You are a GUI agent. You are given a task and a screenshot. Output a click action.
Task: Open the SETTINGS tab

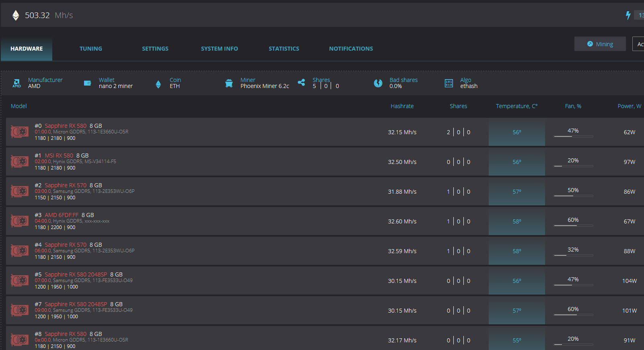pyautogui.click(x=155, y=49)
